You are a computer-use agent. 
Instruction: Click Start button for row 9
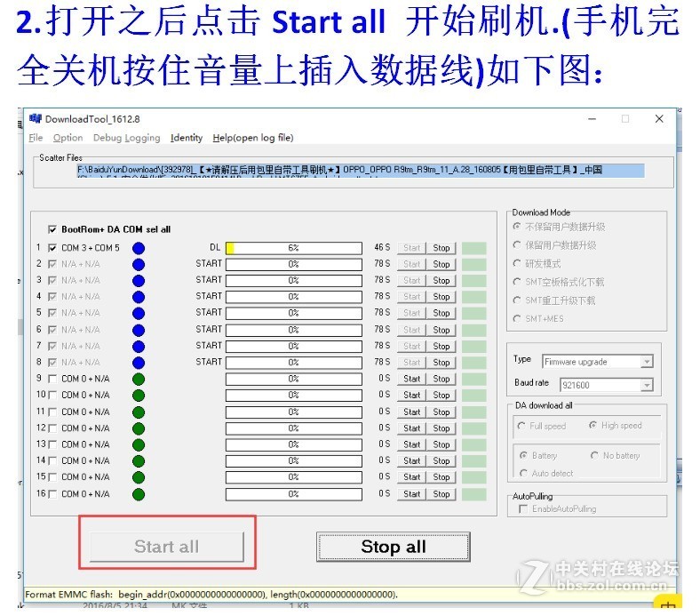click(411, 380)
